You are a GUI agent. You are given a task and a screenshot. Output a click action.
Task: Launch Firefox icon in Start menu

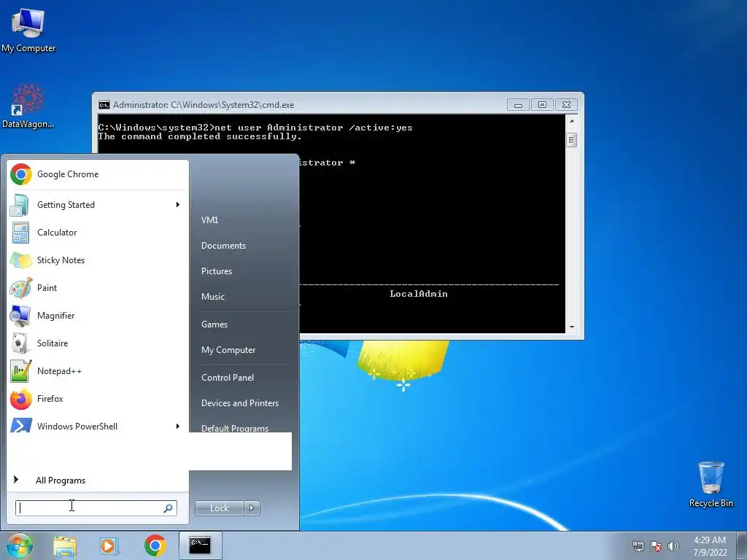click(21, 399)
